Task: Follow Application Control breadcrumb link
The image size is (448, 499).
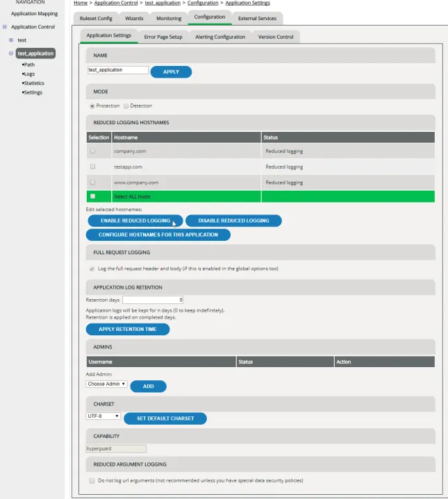Action: [x=116, y=3]
